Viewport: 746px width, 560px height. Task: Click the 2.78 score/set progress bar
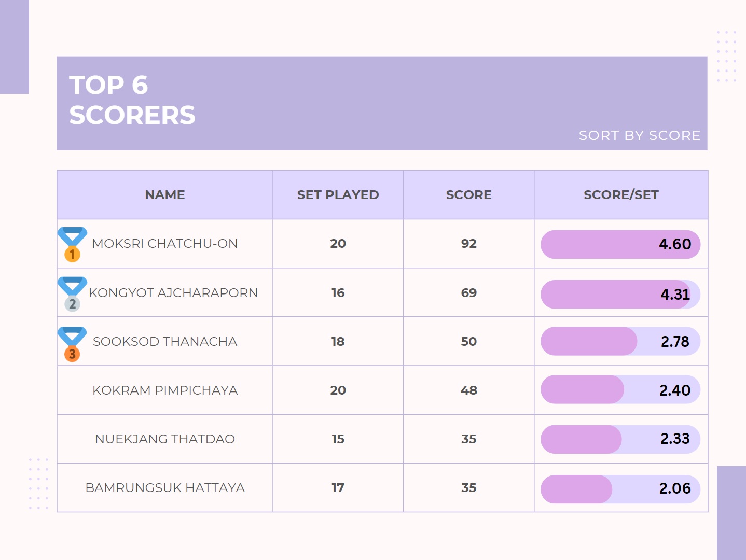coord(620,341)
